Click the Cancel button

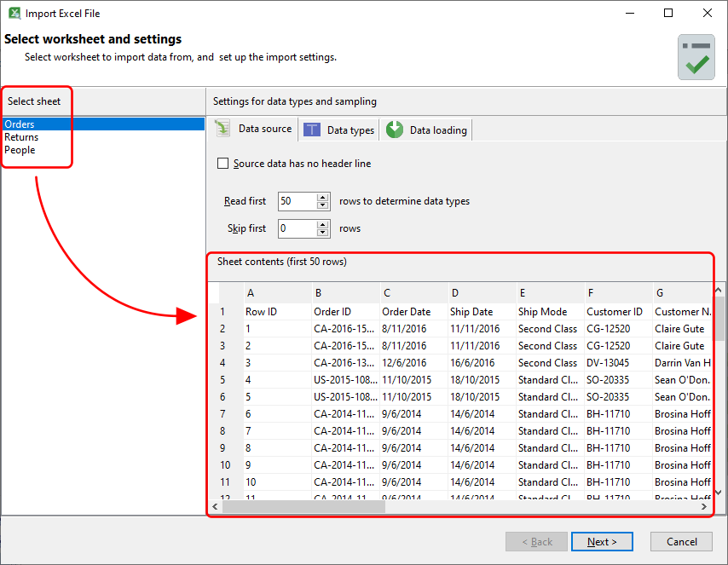pyautogui.click(x=681, y=542)
